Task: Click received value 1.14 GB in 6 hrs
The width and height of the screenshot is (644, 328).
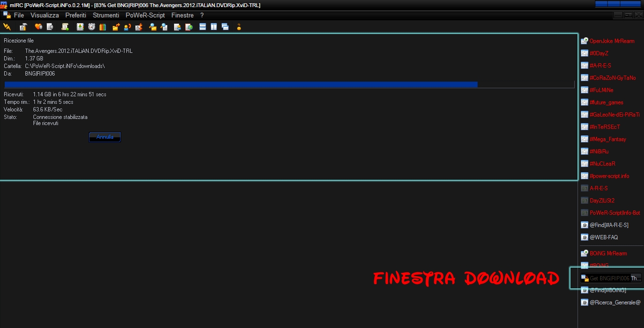Action: coord(70,94)
